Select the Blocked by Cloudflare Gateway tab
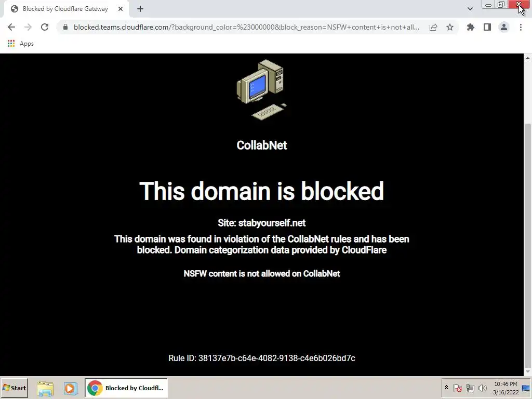Screen dimensions: 532x399 pyautogui.click(x=66, y=9)
